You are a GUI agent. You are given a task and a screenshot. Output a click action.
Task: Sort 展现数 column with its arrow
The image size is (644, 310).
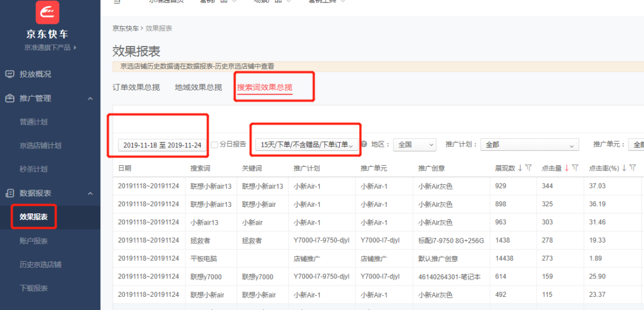[x=520, y=168]
